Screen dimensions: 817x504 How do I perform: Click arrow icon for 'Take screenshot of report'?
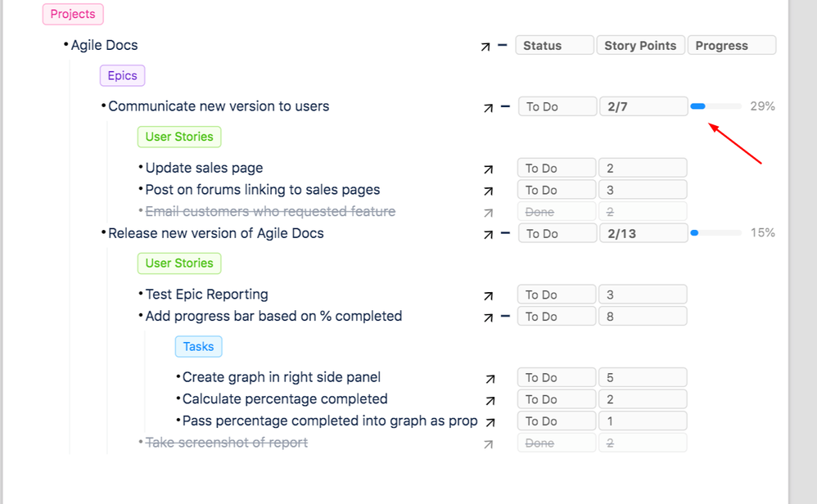489,443
